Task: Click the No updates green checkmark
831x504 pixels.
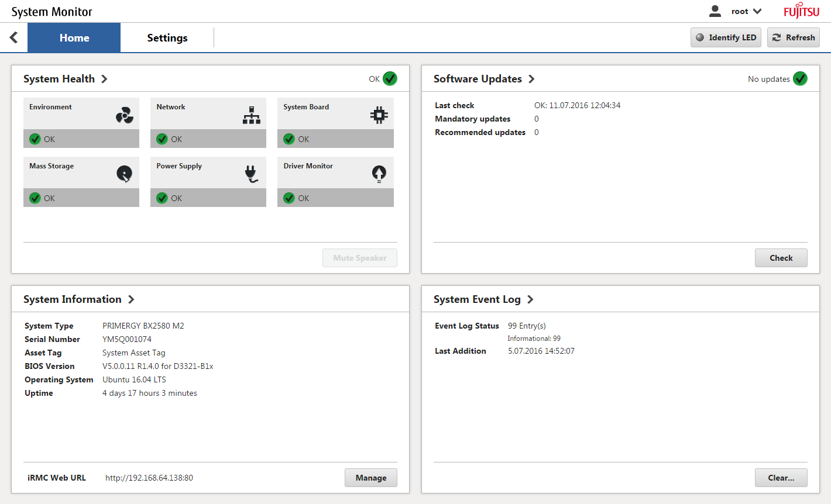Action: pos(801,78)
